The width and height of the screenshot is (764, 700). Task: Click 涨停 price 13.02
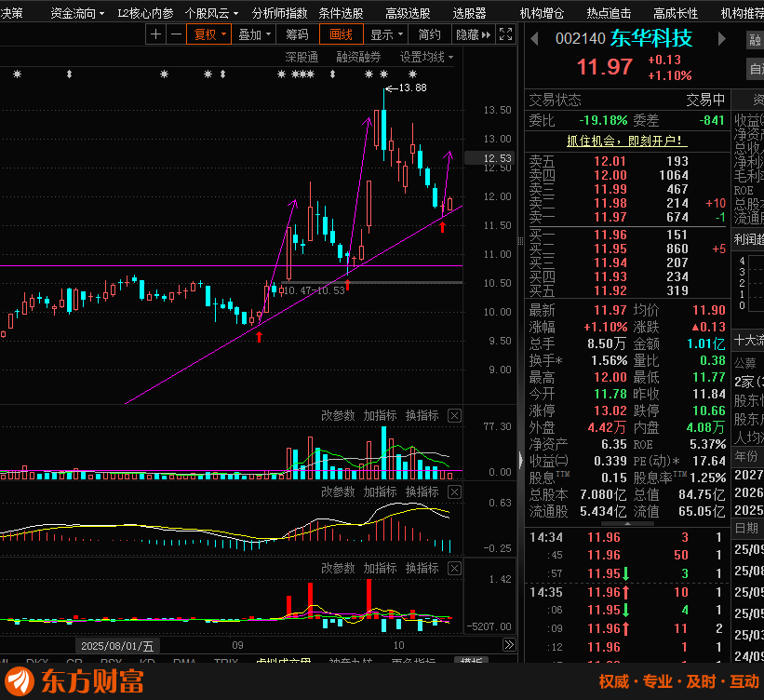[610, 411]
